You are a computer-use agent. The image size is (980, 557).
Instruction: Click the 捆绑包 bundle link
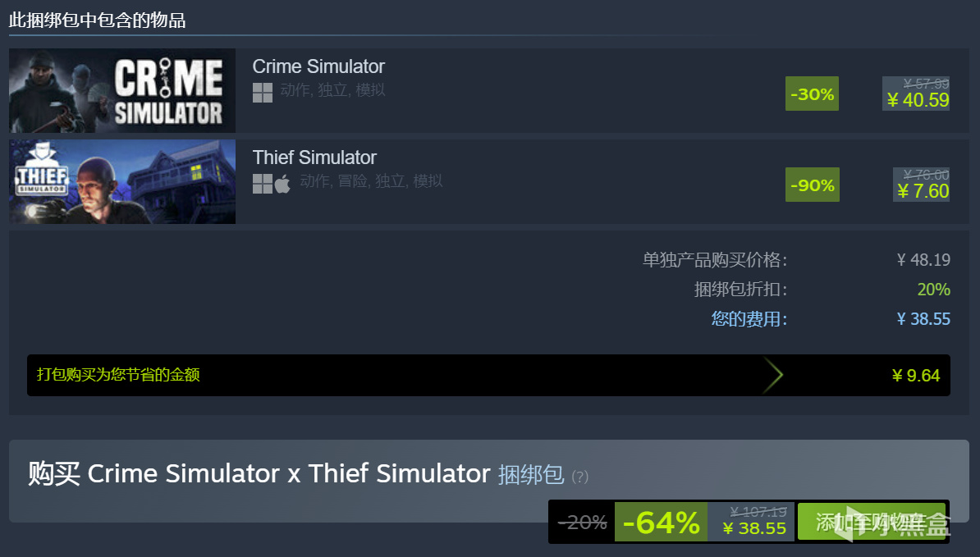tap(530, 475)
